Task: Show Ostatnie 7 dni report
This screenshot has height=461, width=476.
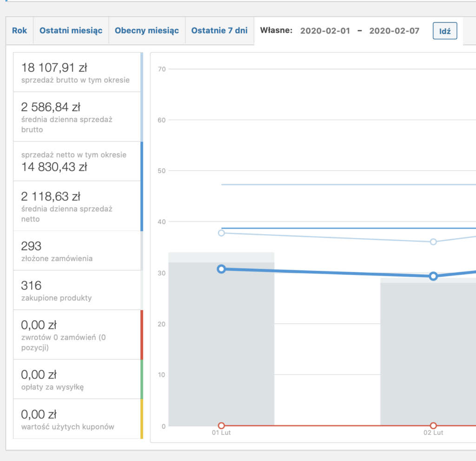Action: [x=219, y=31]
